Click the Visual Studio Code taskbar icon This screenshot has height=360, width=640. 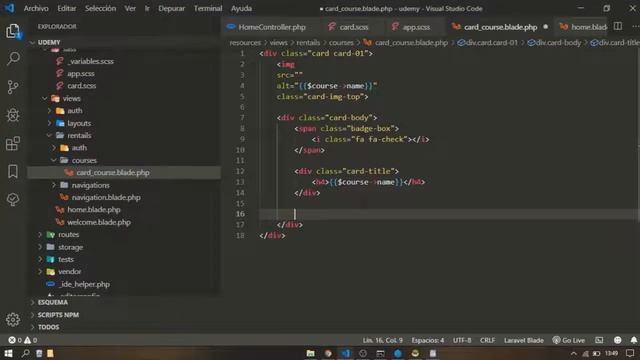346,353
